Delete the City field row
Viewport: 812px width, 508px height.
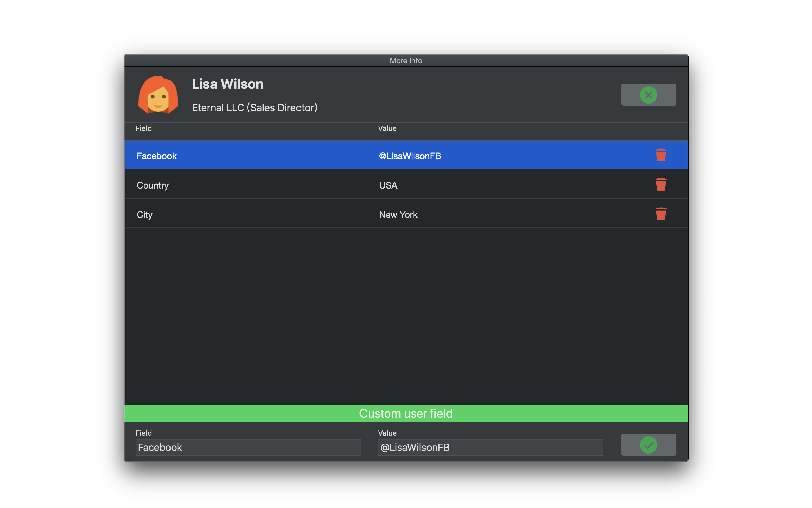coord(661,213)
